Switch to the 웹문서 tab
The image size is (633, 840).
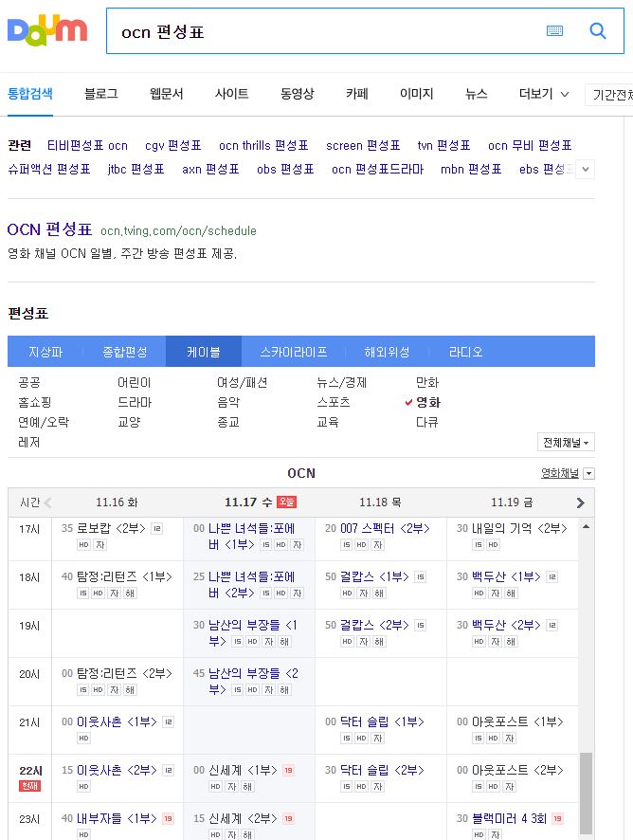pos(166,94)
